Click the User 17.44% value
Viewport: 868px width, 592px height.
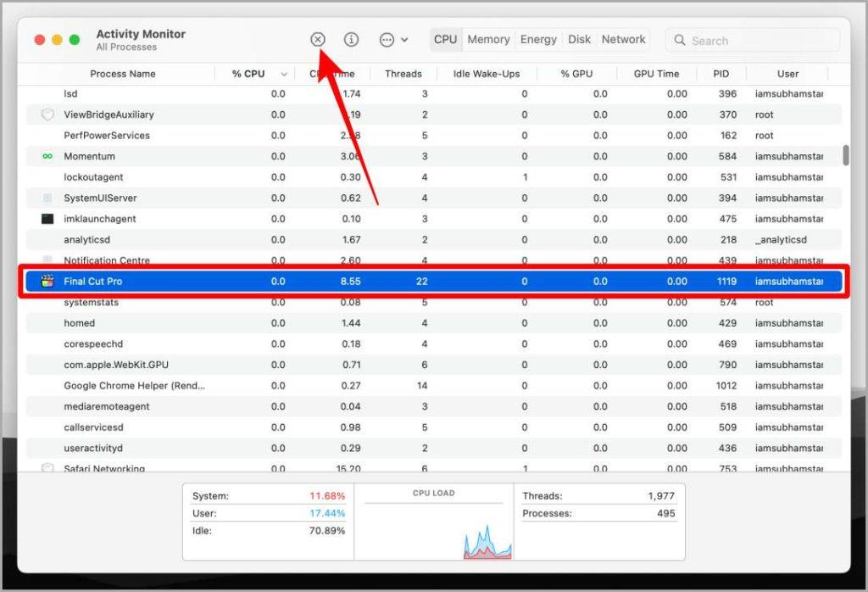[326, 513]
